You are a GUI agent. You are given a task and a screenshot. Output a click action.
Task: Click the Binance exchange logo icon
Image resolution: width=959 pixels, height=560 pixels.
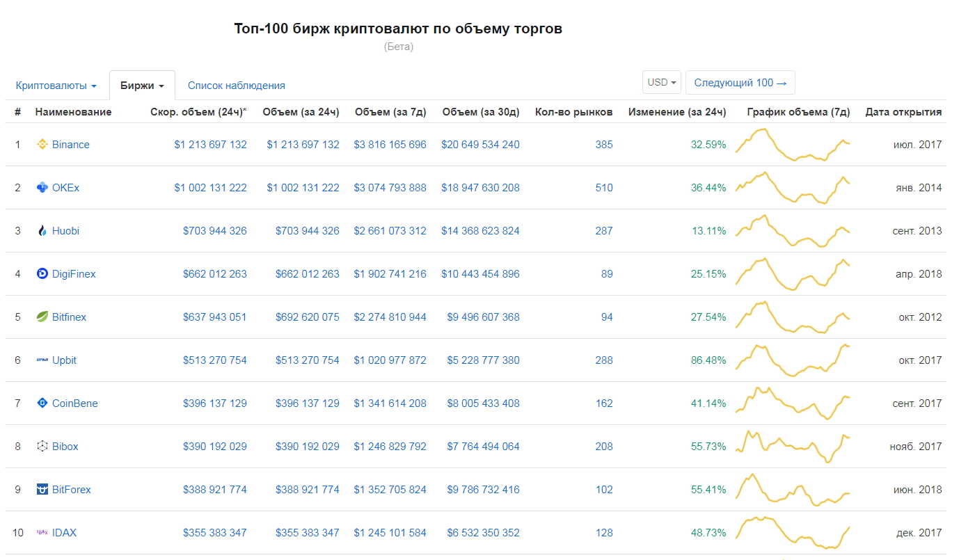pyautogui.click(x=42, y=145)
